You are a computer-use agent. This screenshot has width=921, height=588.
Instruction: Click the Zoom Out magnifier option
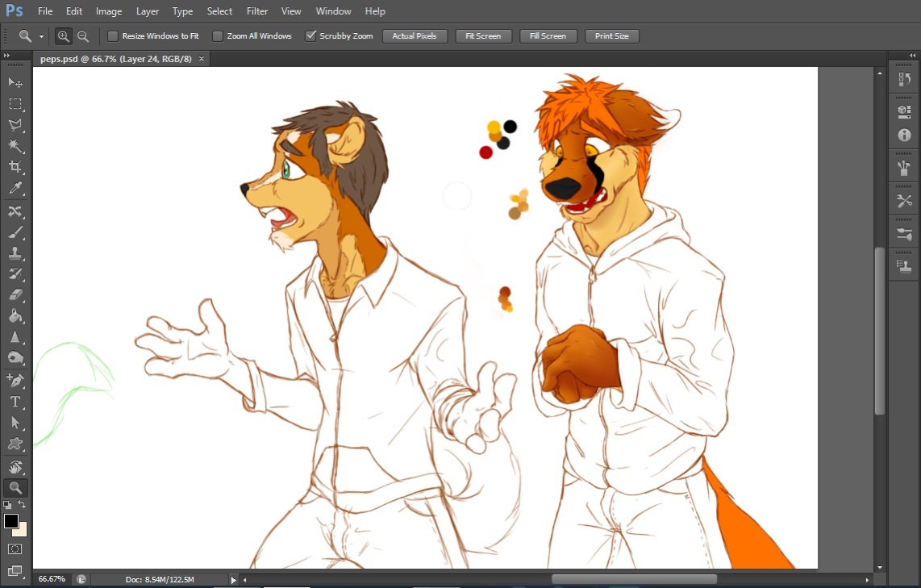pyautogui.click(x=83, y=36)
